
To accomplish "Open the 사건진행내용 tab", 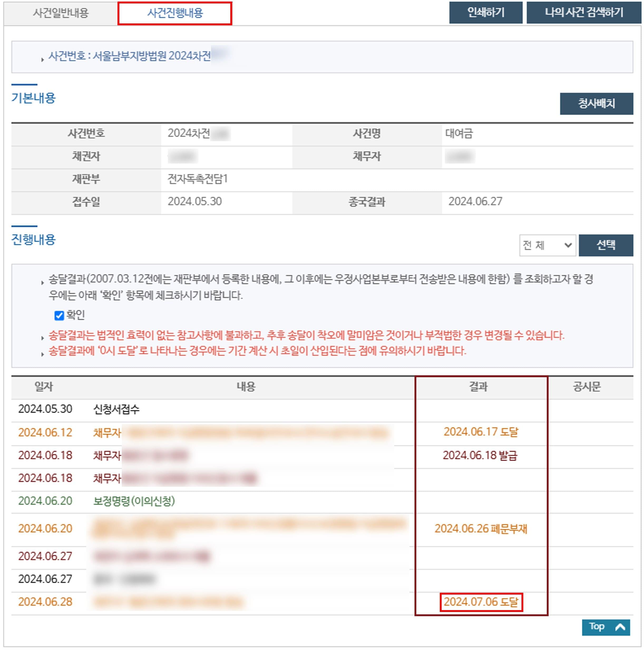I will tap(175, 13).
